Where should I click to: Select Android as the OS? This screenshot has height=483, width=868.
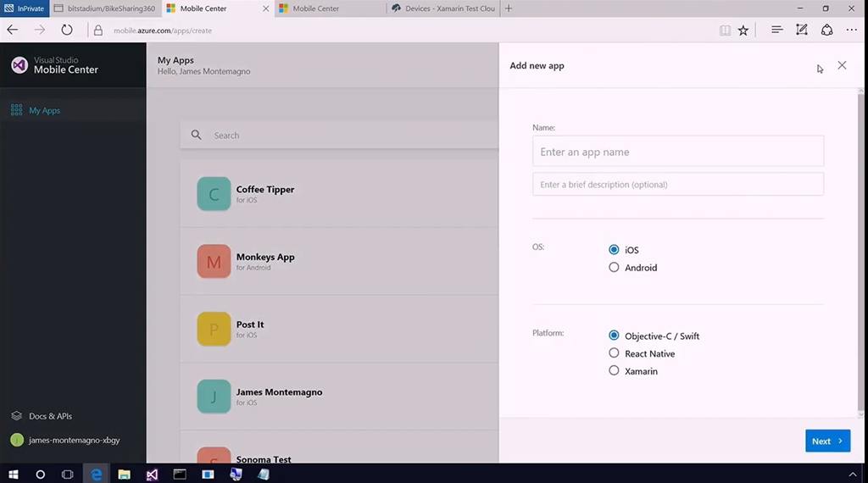click(x=614, y=268)
